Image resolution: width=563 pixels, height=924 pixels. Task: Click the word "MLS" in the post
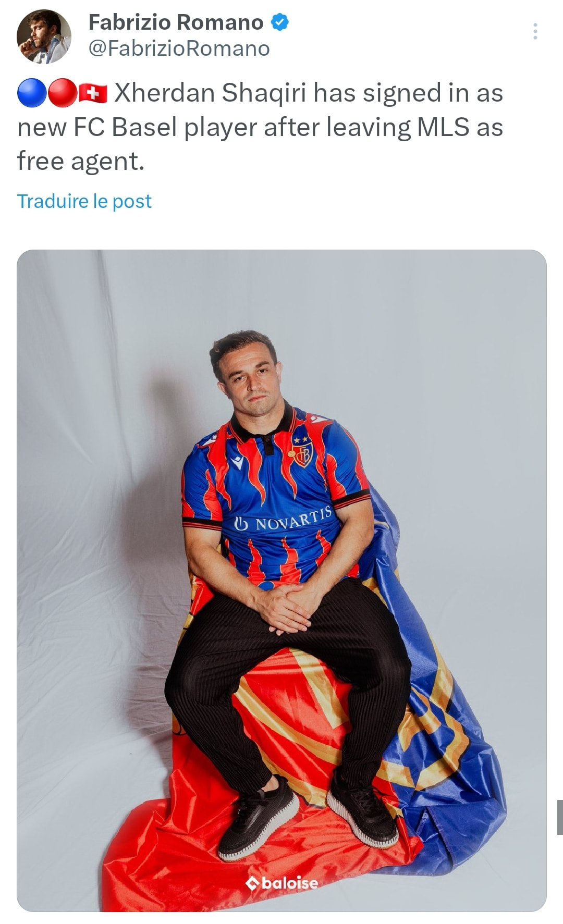pos(443,127)
